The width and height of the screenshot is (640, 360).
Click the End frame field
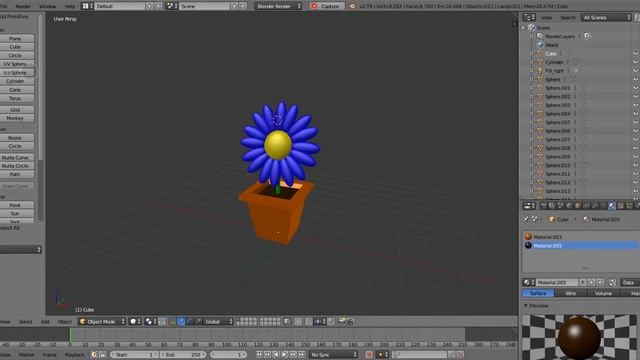[183, 355]
